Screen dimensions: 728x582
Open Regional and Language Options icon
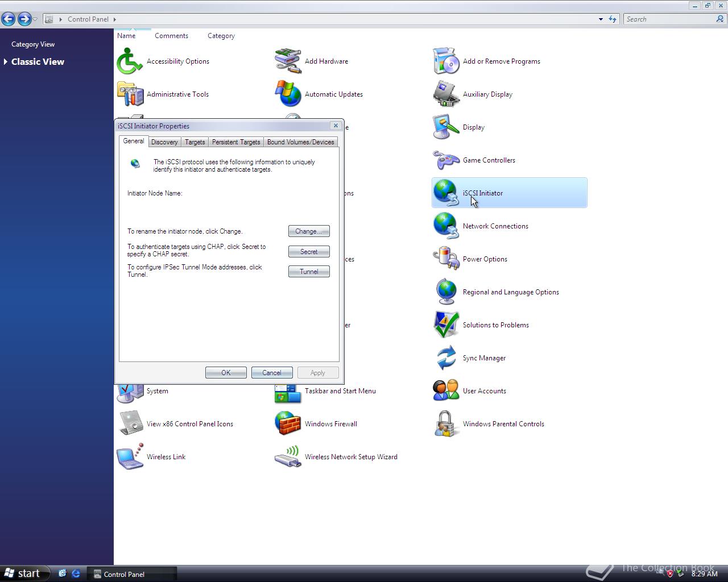click(446, 292)
